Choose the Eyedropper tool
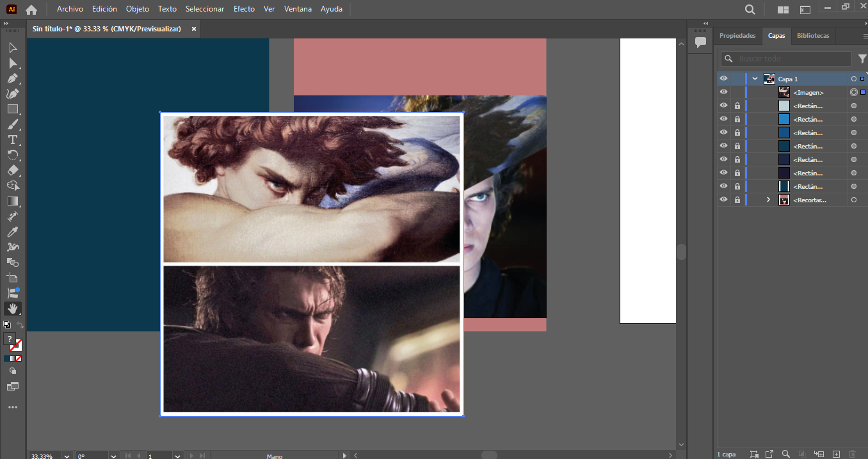 tap(12, 232)
